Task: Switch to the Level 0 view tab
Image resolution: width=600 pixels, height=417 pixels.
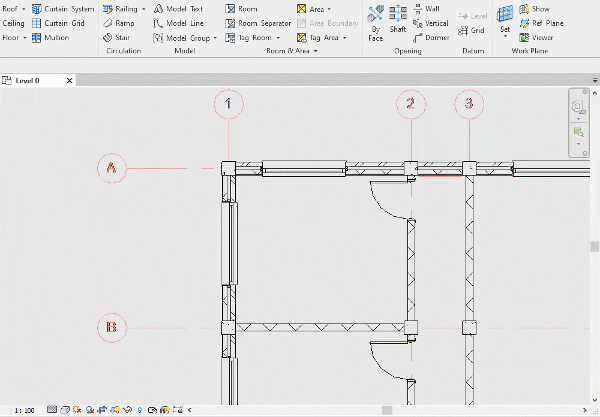Action: coord(28,81)
